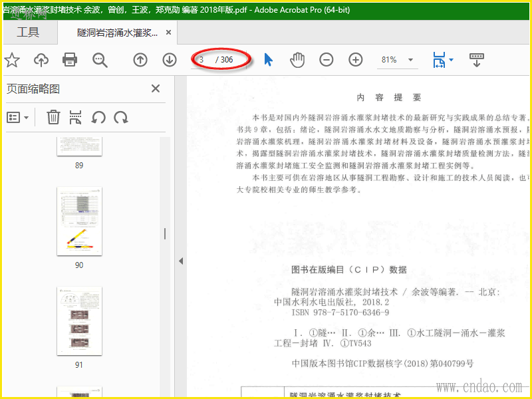Switch to the 工具 tab
Image resolution: width=532 pixels, height=399 pixels.
pyautogui.click(x=28, y=32)
